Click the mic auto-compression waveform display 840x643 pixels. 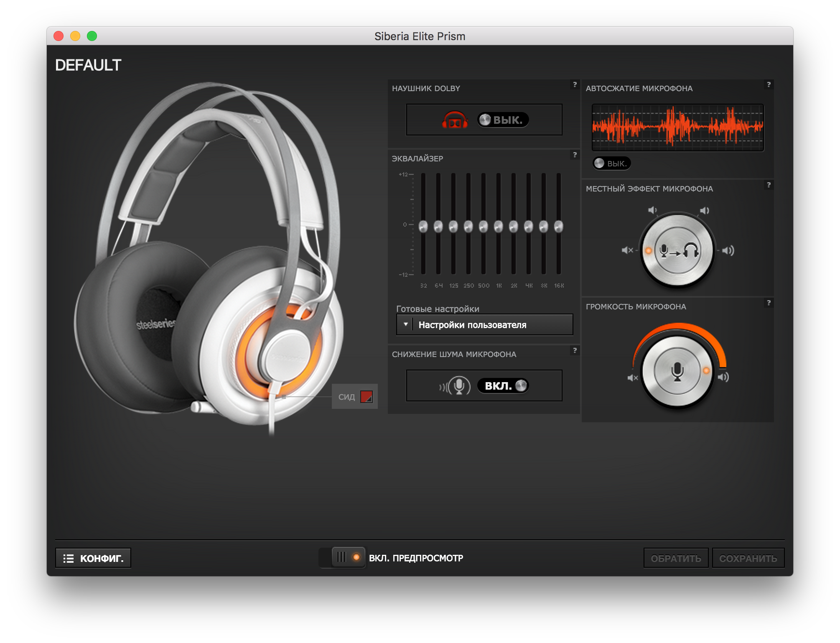pyautogui.click(x=677, y=128)
